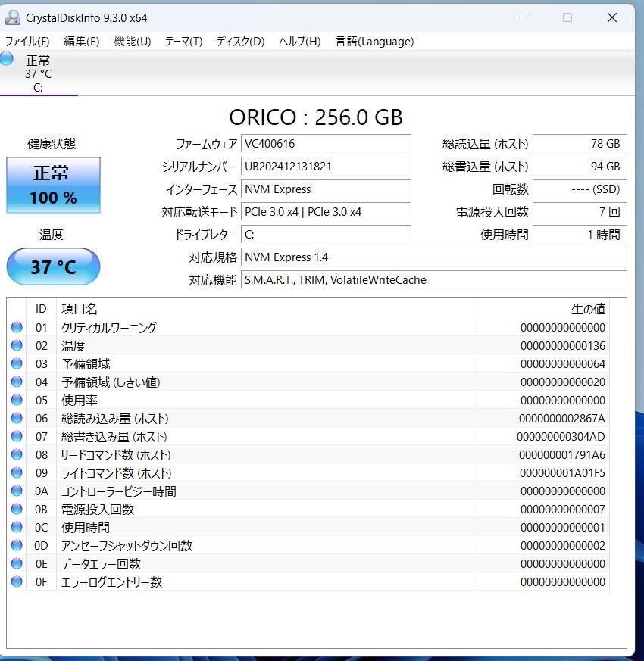Select the エラーログエントリー数 attribute name
The height and width of the screenshot is (661, 644).
coord(112,582)
